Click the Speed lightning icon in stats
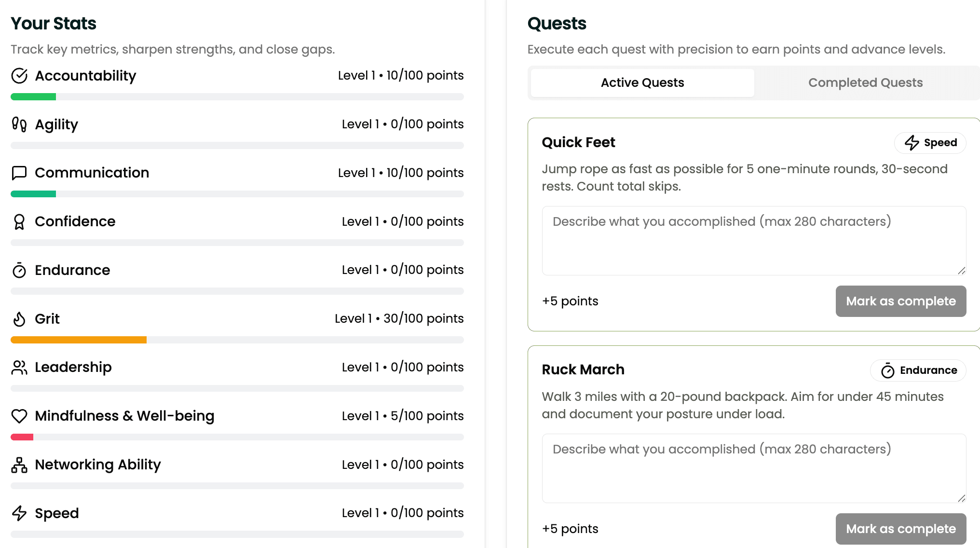Screen dimensions: 980x548 point(19,513)
